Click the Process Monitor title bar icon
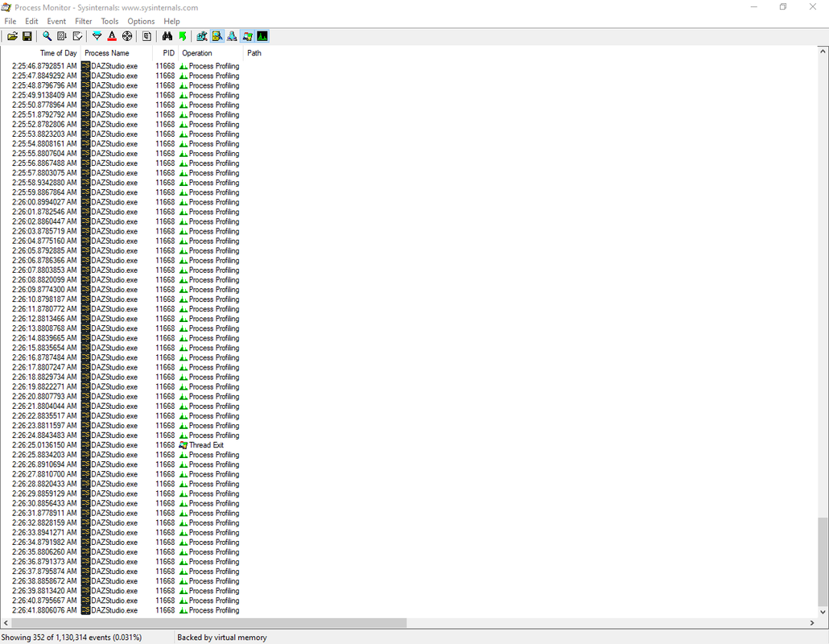This screenshot has width=829, height=644. (6, 7)
